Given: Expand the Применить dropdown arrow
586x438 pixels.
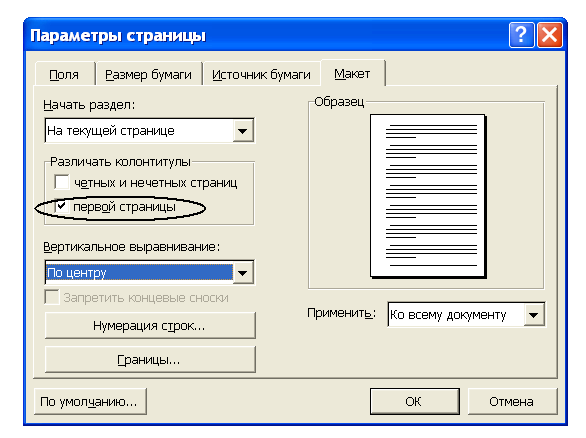Looking at the screenshot, I should (534, 315).
